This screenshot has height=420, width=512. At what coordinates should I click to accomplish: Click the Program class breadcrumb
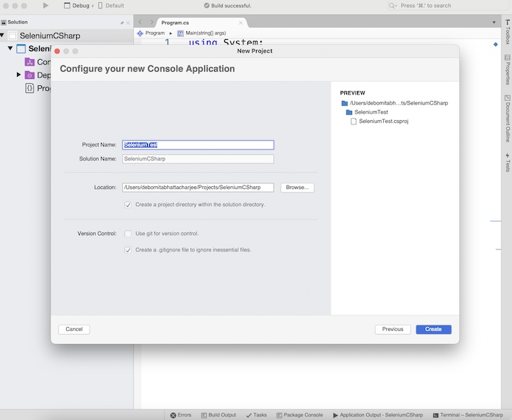151,33
